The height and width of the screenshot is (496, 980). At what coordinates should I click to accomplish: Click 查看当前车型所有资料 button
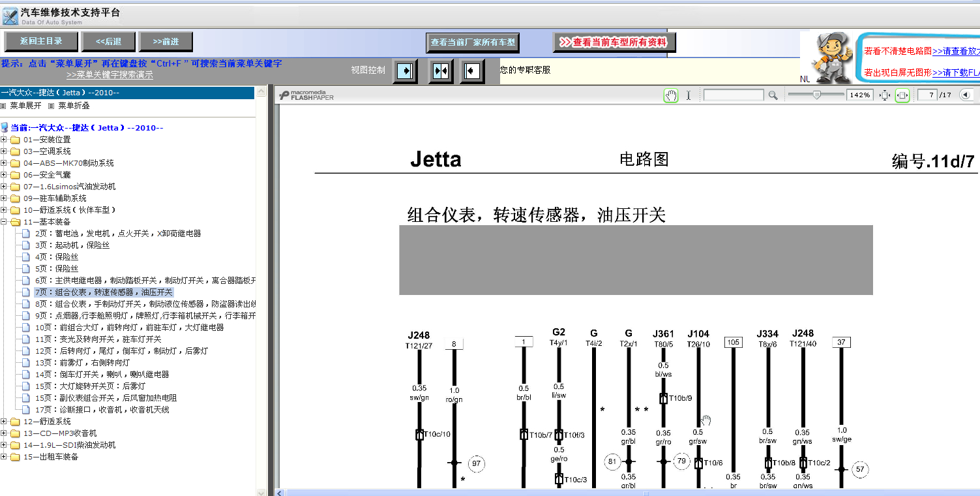pos(614,42)
